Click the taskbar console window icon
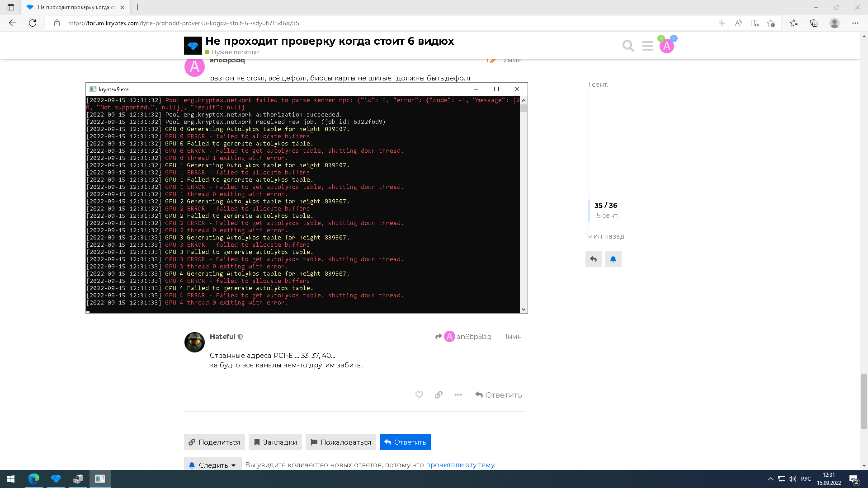The height and width of the screenshot is (488, 868). point(100,479)
